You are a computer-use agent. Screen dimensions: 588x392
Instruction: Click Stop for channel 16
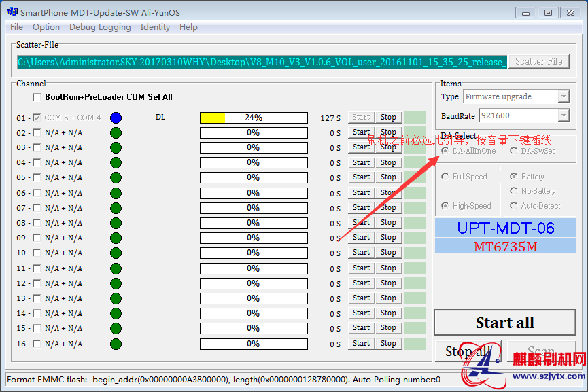point(388,343)
